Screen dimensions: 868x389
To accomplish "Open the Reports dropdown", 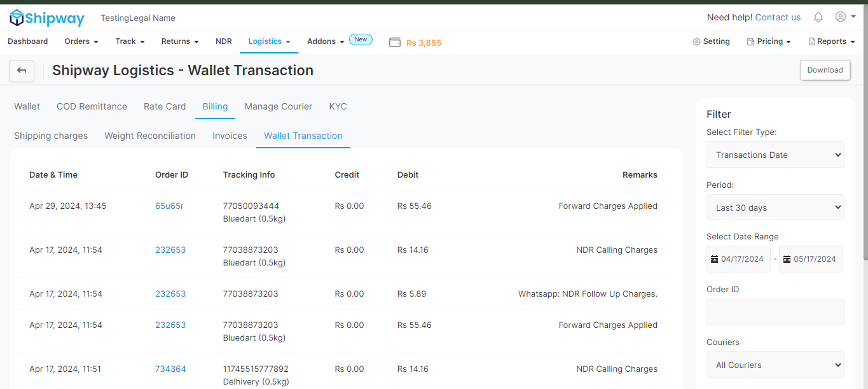I will tap(832, 41).
